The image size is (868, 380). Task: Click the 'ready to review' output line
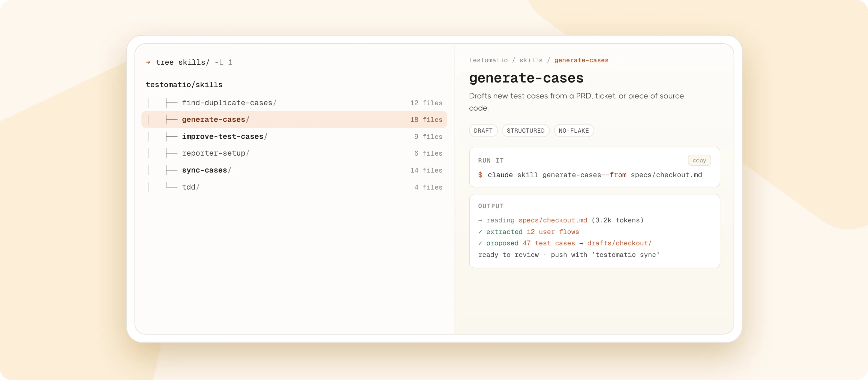point(569,255)
